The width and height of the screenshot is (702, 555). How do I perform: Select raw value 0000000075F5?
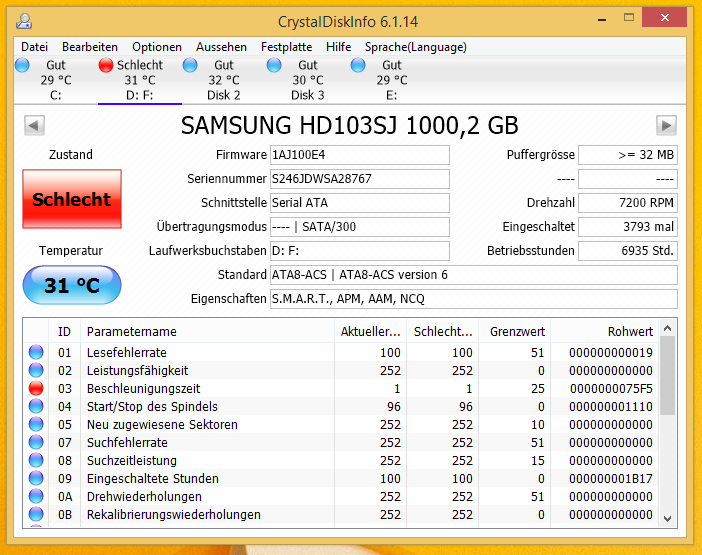pyautogui.click(x=611, y=388)
